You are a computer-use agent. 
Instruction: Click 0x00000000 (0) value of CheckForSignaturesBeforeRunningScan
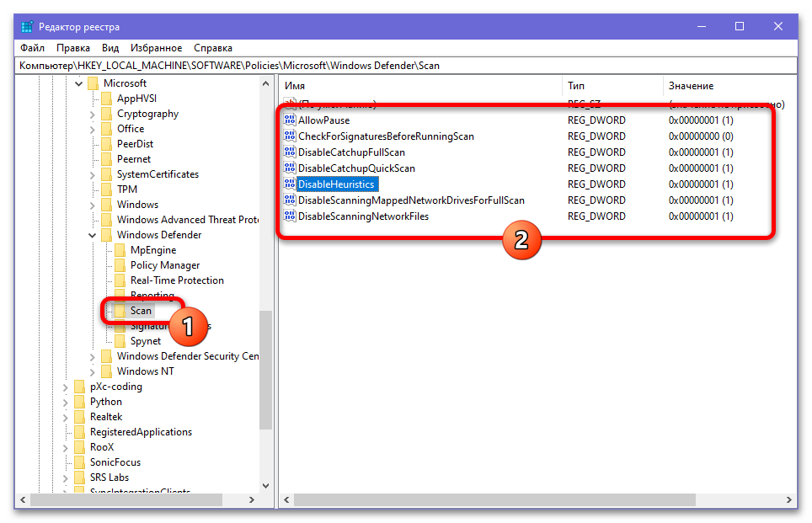point(701,136)
